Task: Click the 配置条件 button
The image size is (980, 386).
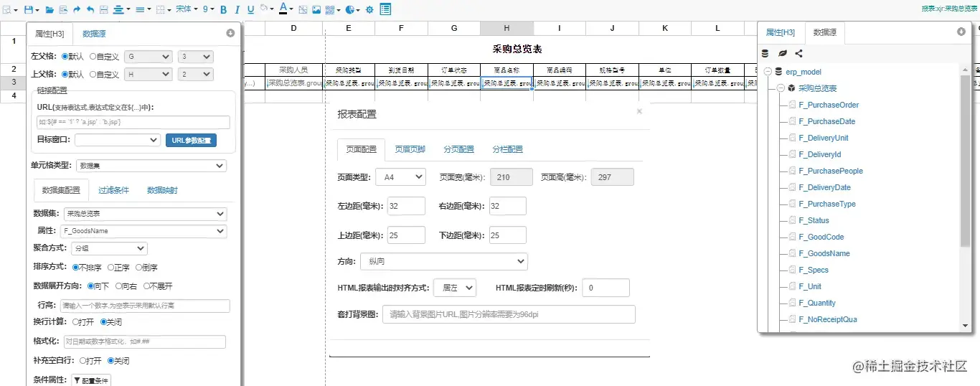Action: tap(90, 380)
